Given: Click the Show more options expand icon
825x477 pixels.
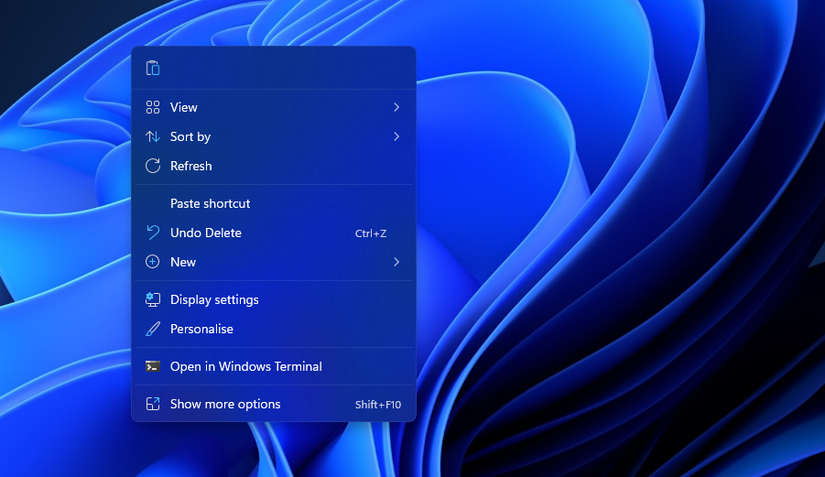Looking at the screenshot, I should (153, 404).
